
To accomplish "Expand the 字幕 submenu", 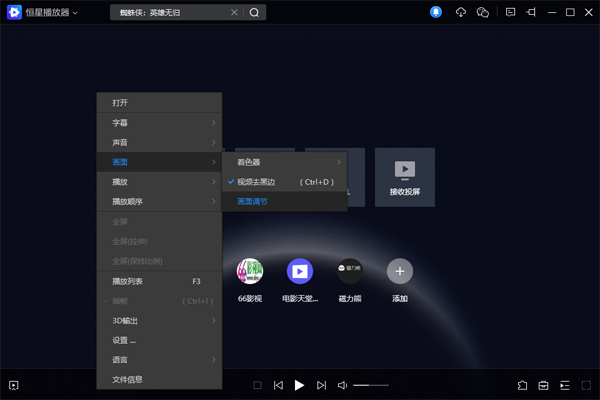I will pos(158,122).
